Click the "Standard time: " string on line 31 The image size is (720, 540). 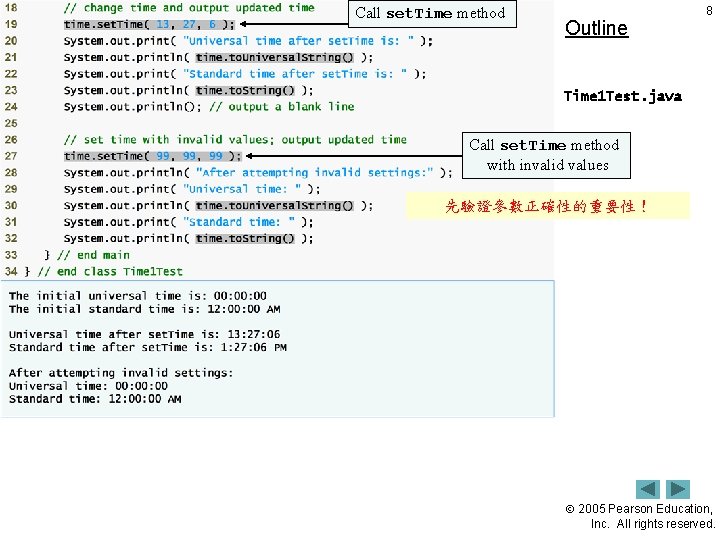pyautogui.click(x=239, y=222)
